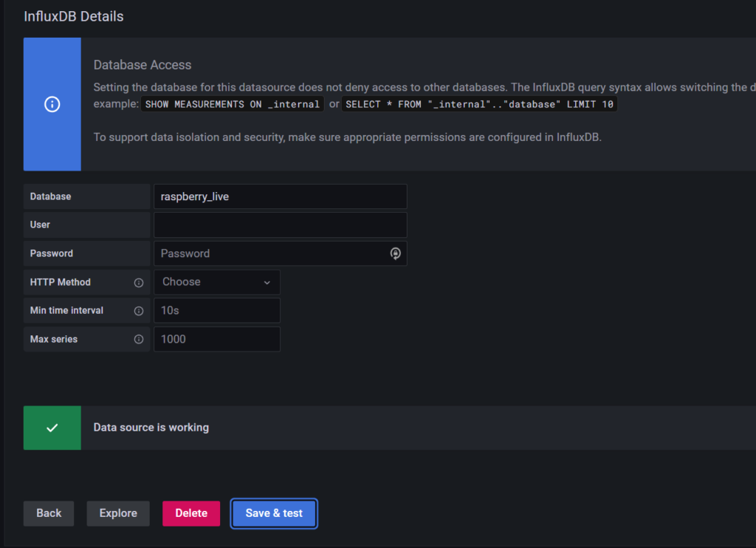Click the password manager icon in Password field
The height and width of the screenshot is (548, 756).
click(395, 253)
